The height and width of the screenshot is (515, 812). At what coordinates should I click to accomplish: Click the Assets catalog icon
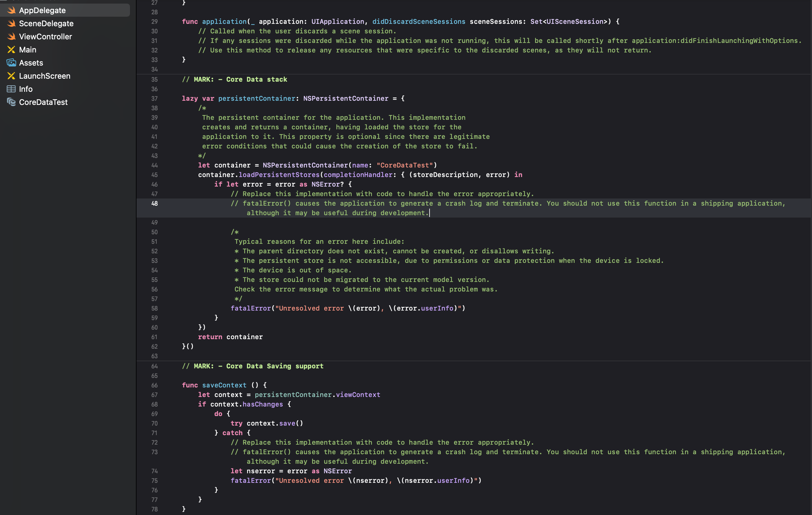pos(11,63)
